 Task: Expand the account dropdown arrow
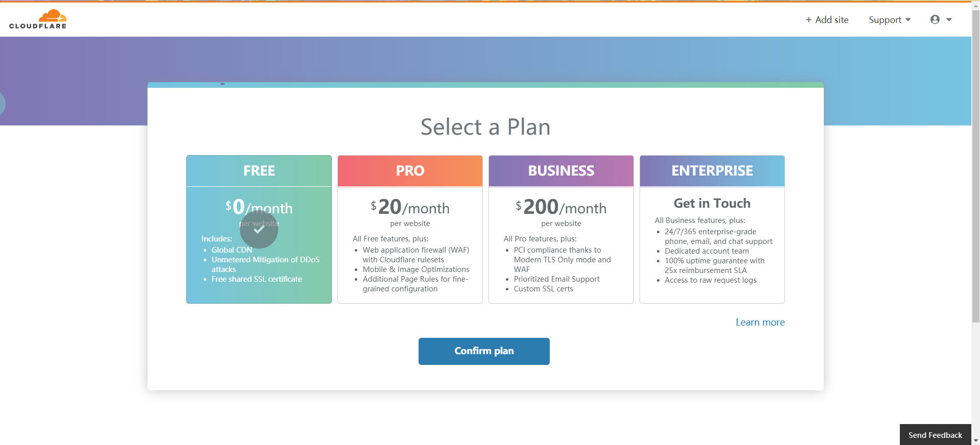pyautogui.click(x=949, y=19)
